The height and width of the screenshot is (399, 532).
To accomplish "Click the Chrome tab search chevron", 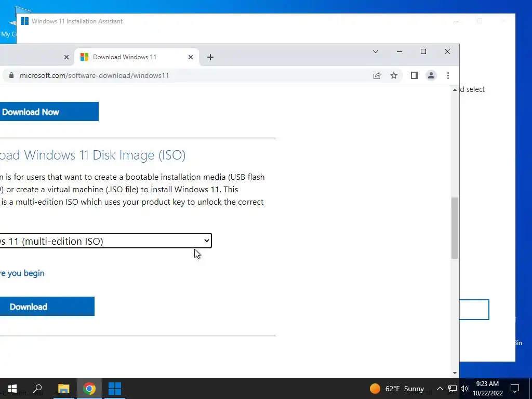I will [376, 51].
